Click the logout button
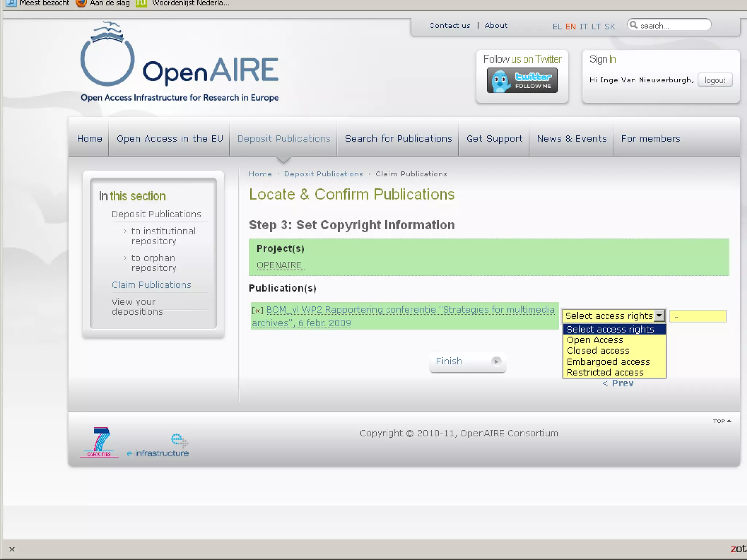747x560 pixels. 715,80
